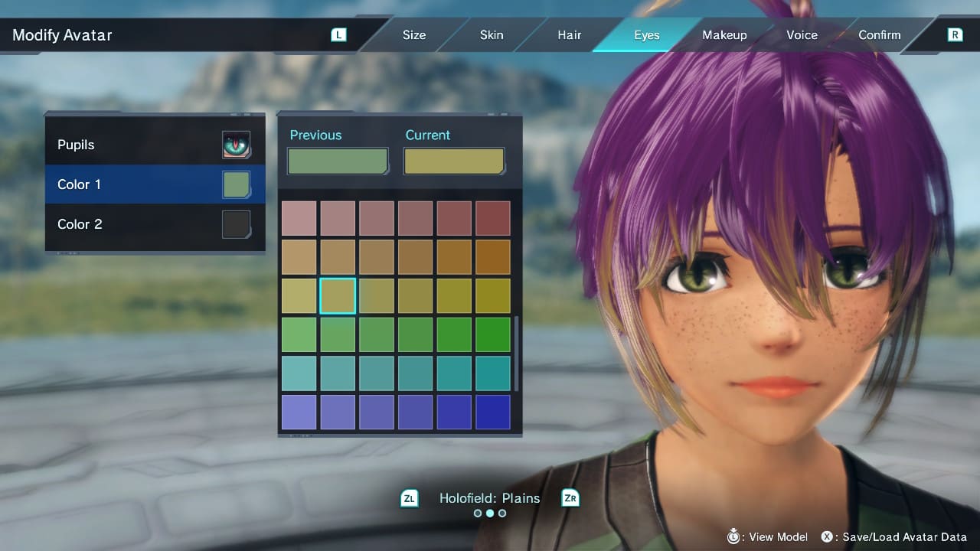Click the ZL holofield previous icon

click(x=409, y=498)
